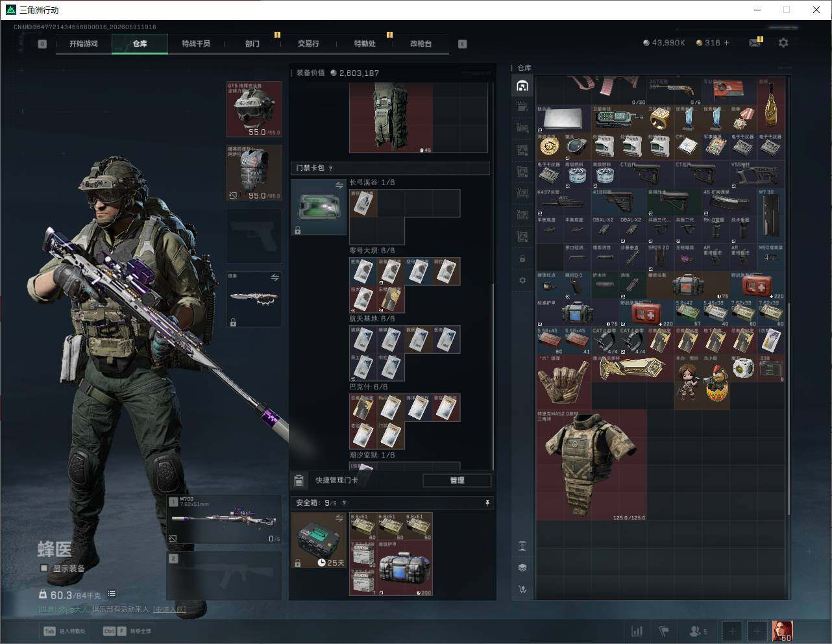Select the 5.8x42 ammo box in the stash
Screen dimensions: 832x644
point(688,313)
